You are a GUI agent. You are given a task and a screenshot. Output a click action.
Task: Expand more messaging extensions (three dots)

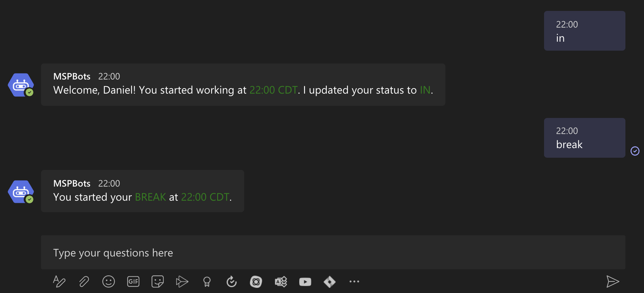(354, 281)
